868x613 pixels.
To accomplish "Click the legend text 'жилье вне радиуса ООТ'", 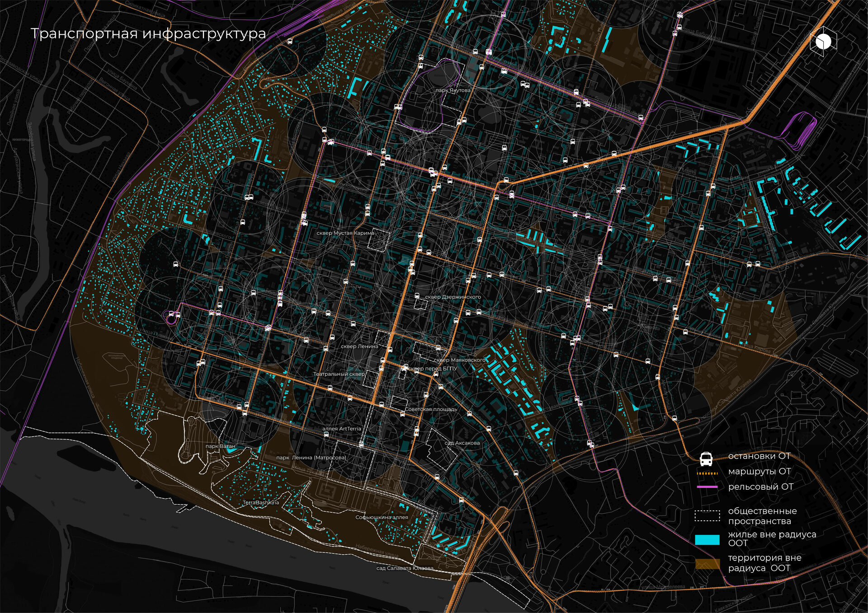I will (x=772, y=538).
